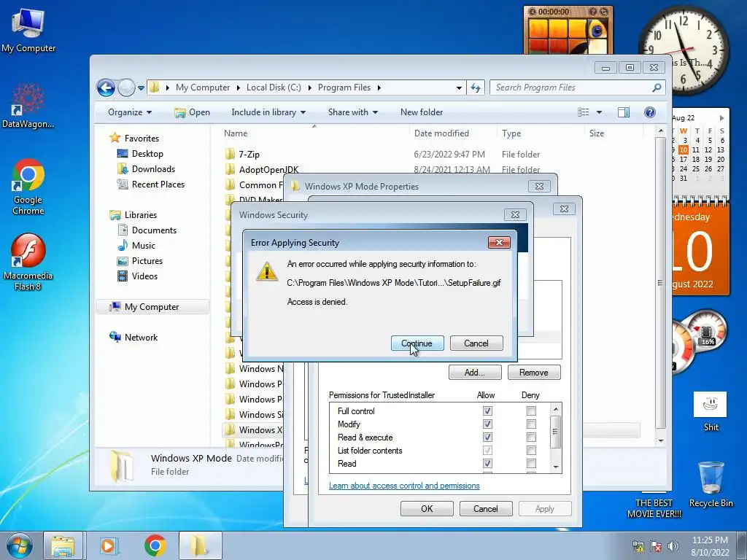Click Chrome icon on the taskbar
Viewport: 747px width, 560px height.
155,545
